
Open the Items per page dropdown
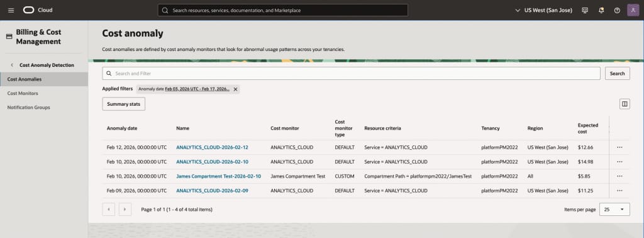[614, 209]
